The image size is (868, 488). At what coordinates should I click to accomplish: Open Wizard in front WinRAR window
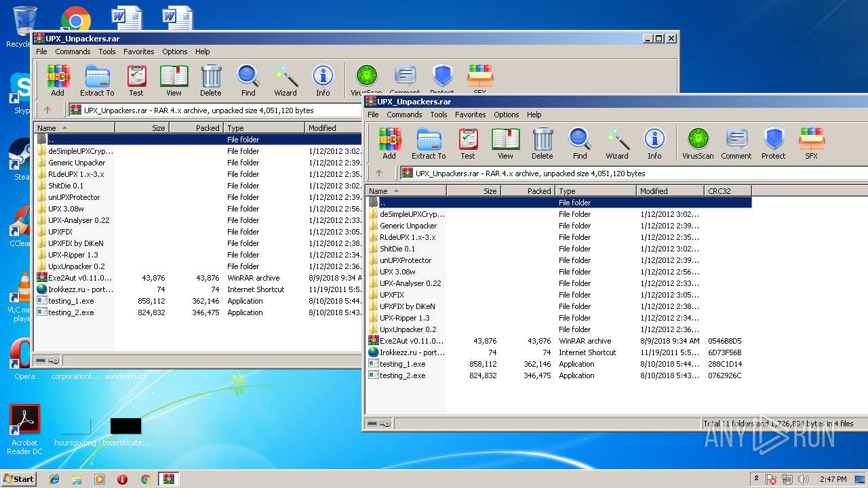[617, 144]
